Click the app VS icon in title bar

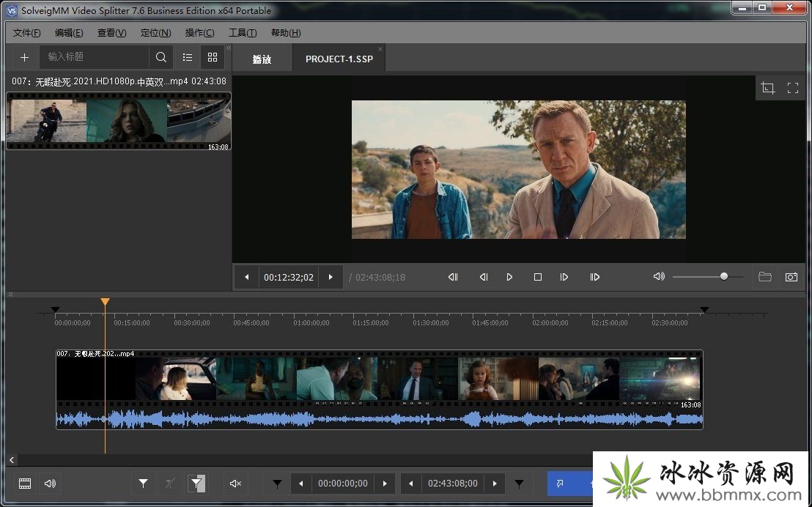pyautogui.click(x=11, y=10)
